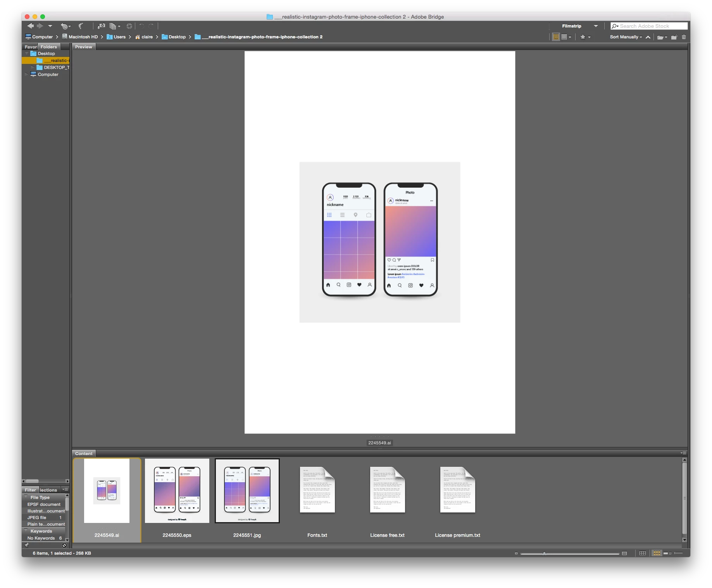Expand the DESKTOP_T folder in the tree
Screen dimensions: 712x588
33,67
